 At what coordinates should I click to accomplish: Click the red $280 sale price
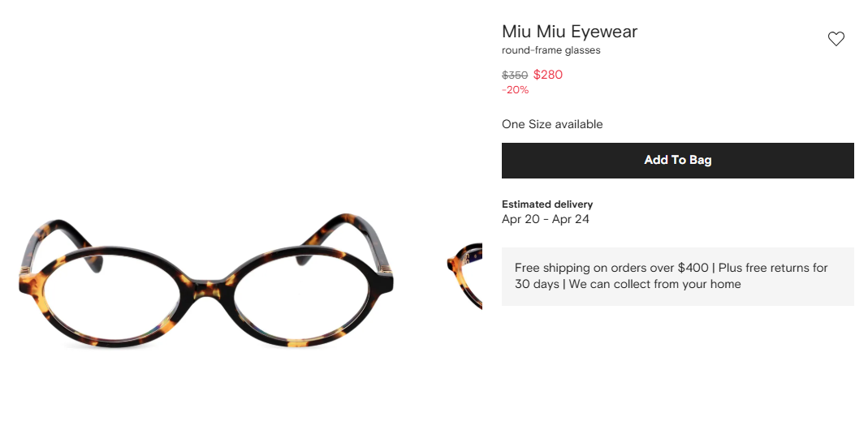pos(548,75)
